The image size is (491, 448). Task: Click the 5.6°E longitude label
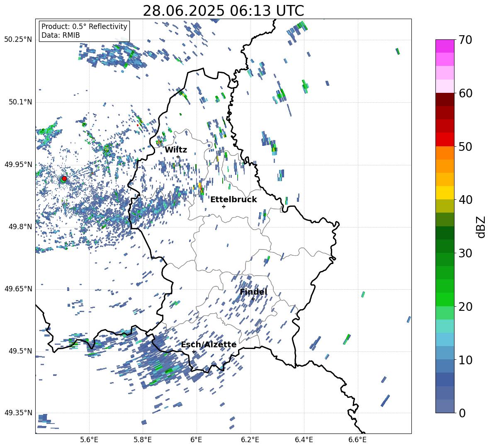point(89,440)
